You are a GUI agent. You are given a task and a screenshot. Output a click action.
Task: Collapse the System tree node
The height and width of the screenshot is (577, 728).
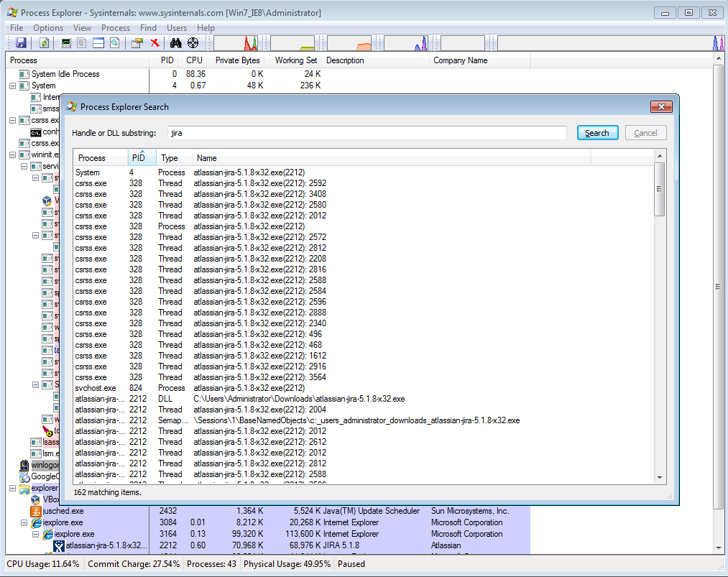(12, 86)
